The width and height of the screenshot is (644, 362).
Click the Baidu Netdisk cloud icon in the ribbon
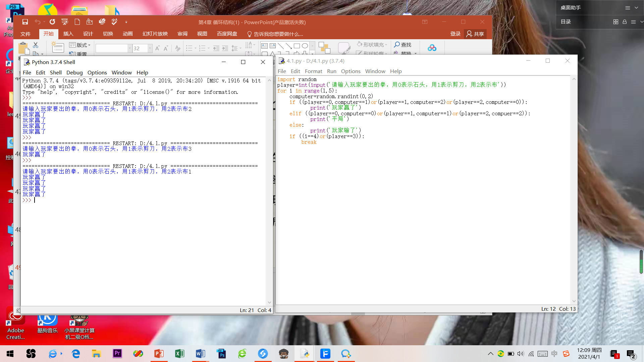[432, 48]
